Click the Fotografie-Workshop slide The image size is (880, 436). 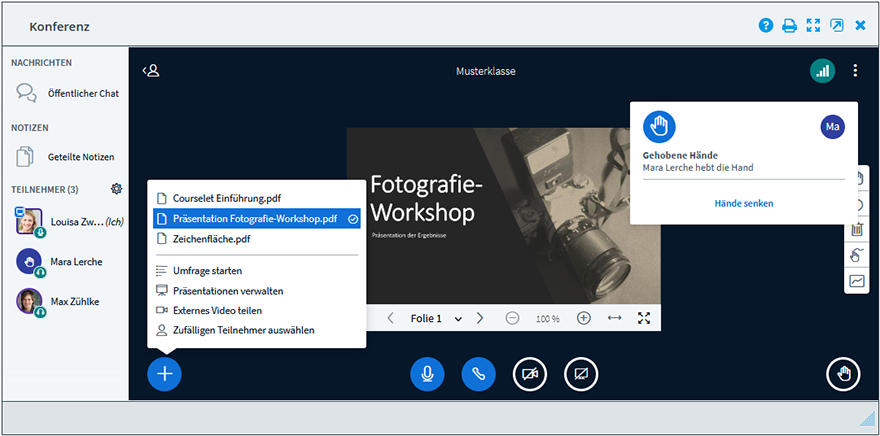[503, 216]
